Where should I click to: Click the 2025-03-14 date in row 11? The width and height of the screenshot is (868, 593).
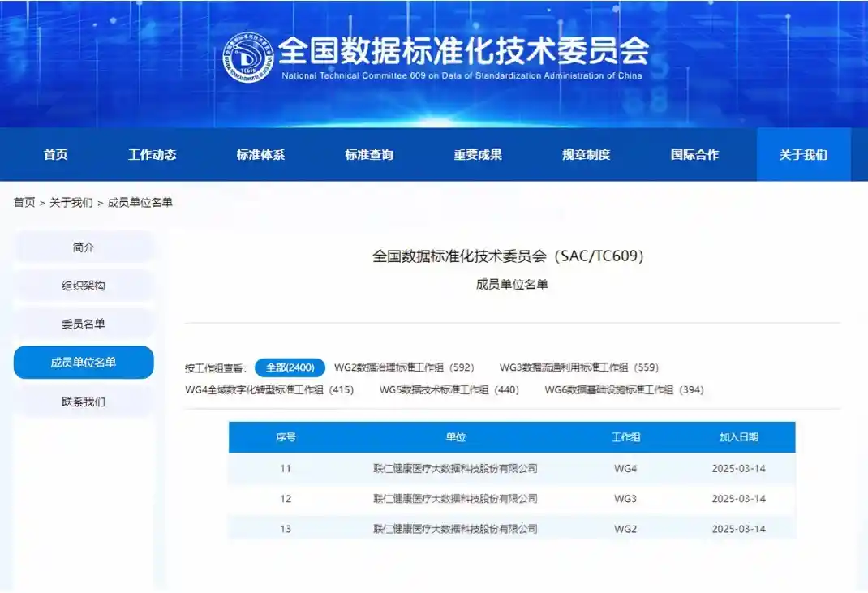(x=738, y=468)
